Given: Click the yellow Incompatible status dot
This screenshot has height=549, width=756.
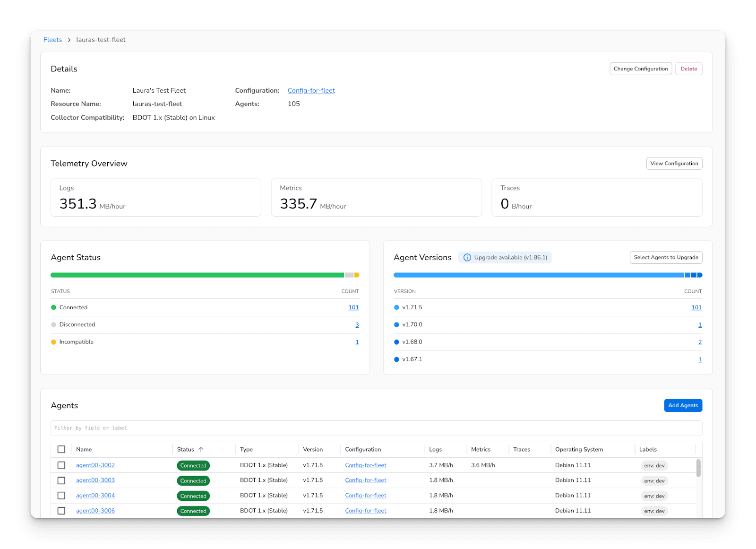Looking at the screenshot, I should 53,342.
